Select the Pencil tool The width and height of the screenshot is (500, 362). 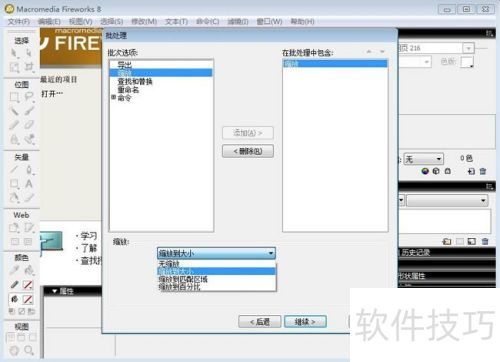click(14, 125)
